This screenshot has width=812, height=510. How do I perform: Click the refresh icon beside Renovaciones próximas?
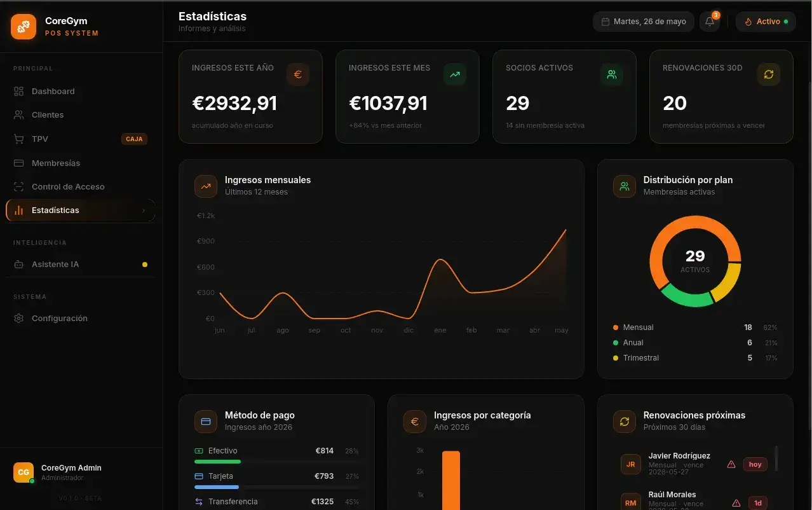(625, 422)
